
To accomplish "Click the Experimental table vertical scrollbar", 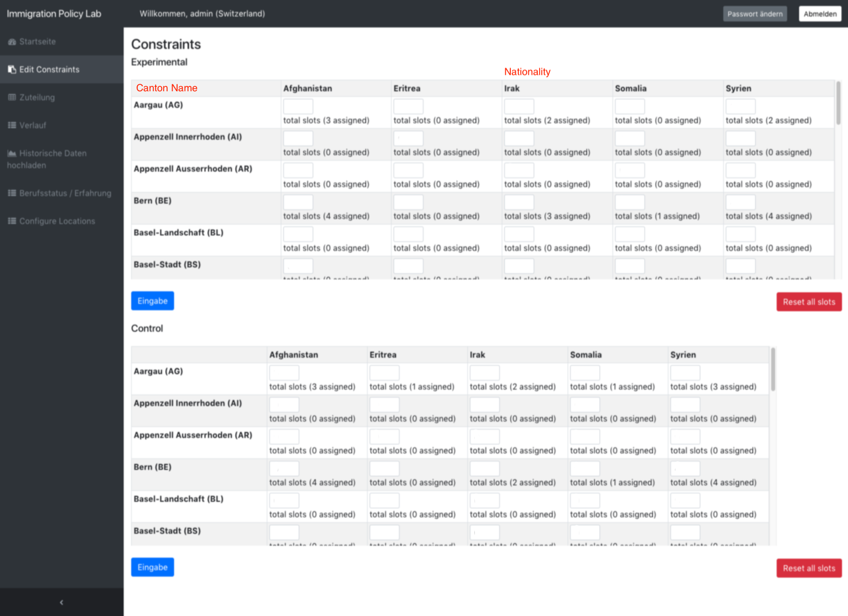I will click(838, 104).
